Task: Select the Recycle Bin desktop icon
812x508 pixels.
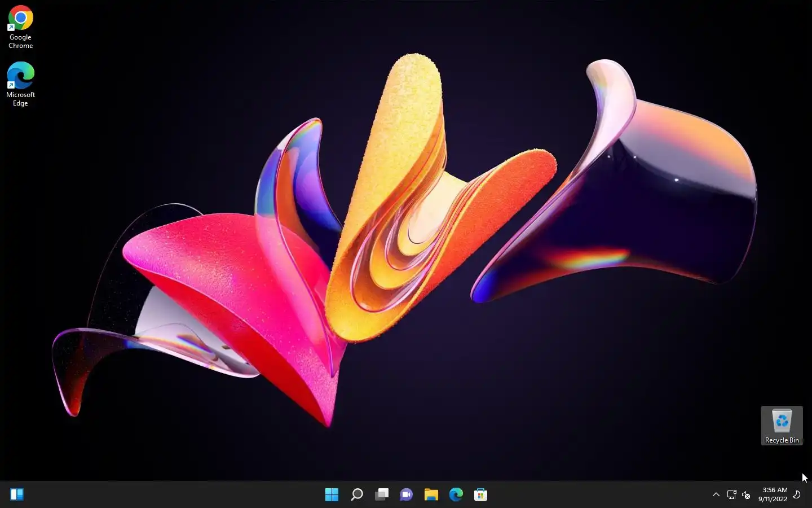Action: [782, 426]
